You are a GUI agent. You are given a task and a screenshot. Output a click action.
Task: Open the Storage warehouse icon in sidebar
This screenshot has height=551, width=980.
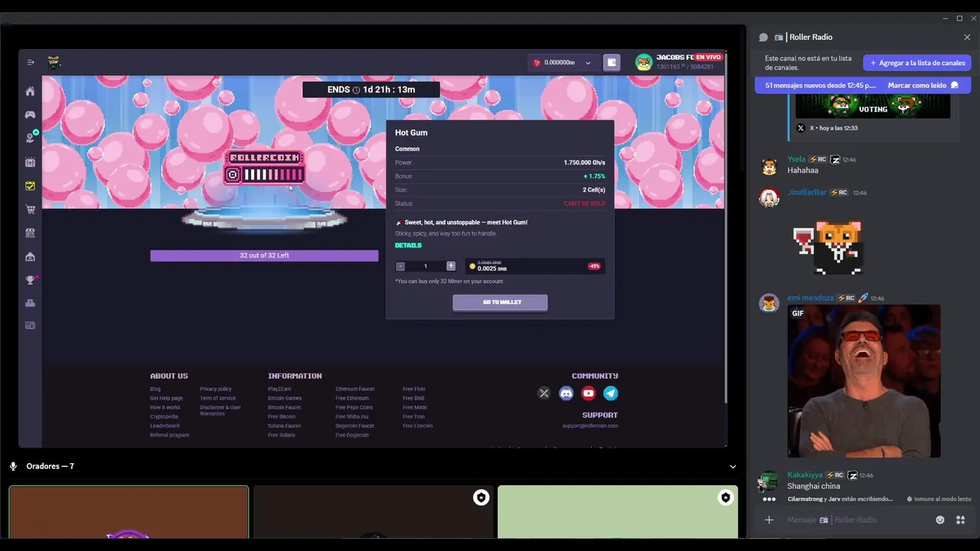pos(30,256)
